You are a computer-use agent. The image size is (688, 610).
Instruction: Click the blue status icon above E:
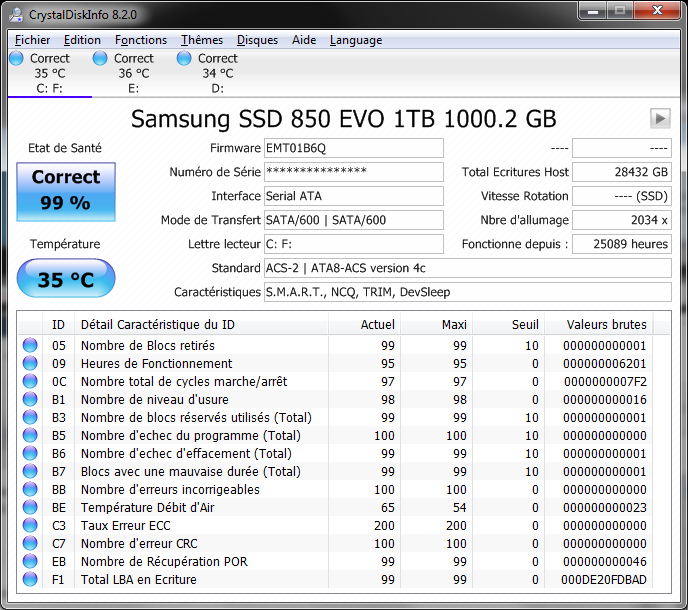100,58
